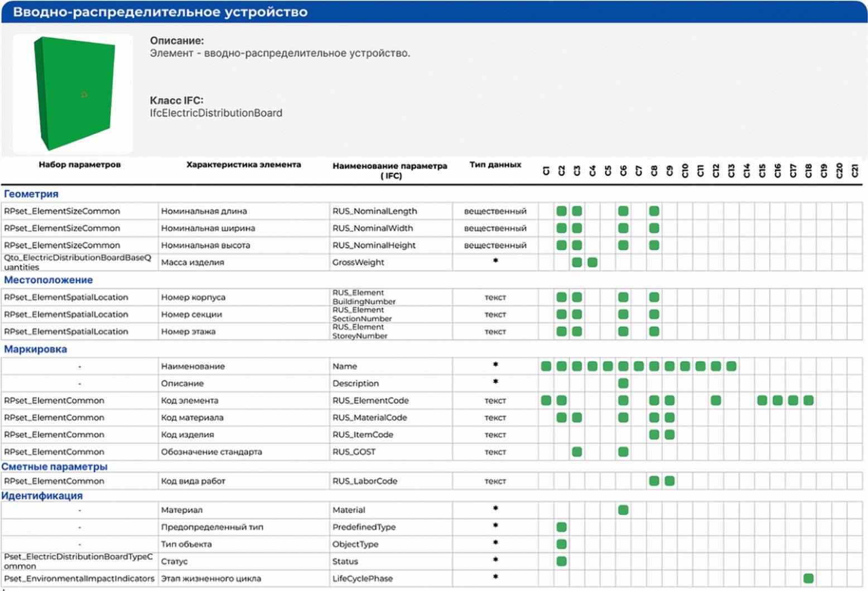Viewport: 868px width, 591px height.
Task: Select the 'Pset_EnvironmentalImpactIndicators' parameter set cell
Action: click(x=79, y=578)
